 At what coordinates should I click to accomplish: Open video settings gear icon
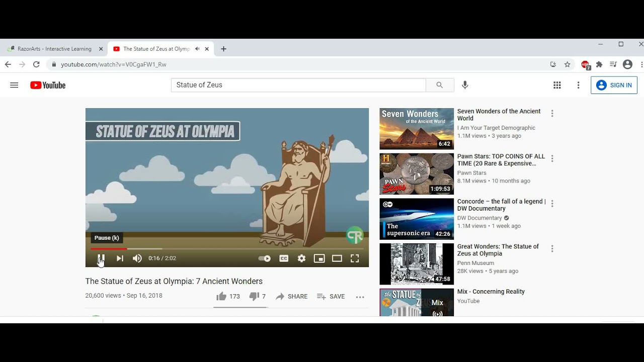301,258
